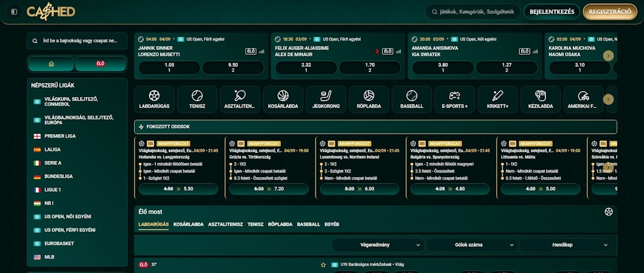Click the Bejelentkezés login button
The image size is (644, 273).
(x=552, y=12)
